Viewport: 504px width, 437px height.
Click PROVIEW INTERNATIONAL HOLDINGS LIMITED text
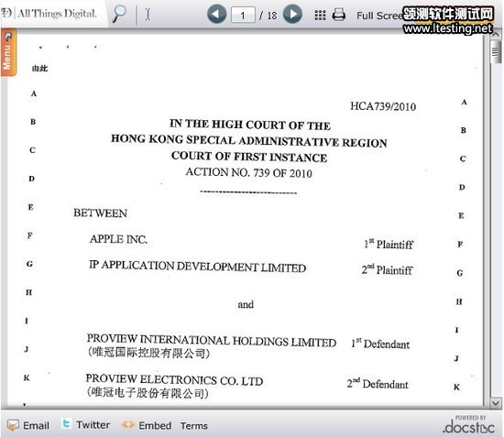coord(212,341)
